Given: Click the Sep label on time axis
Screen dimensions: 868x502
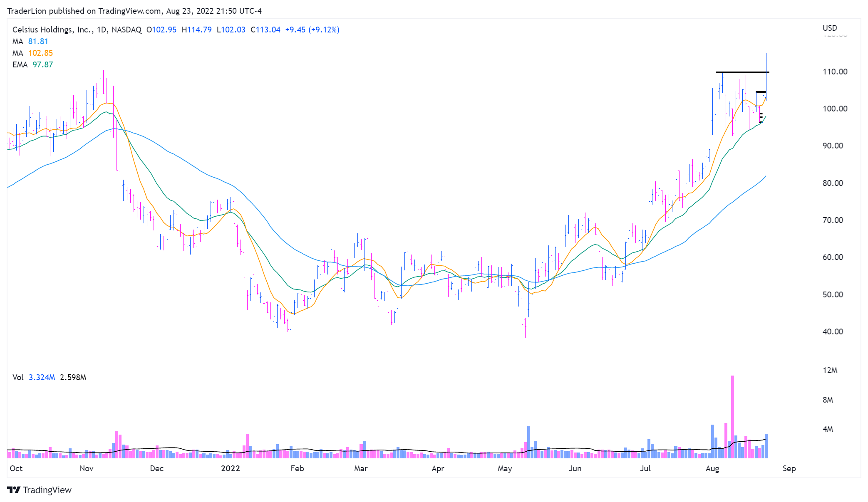Looking at the screenshot, I should [x=789, y=468].
